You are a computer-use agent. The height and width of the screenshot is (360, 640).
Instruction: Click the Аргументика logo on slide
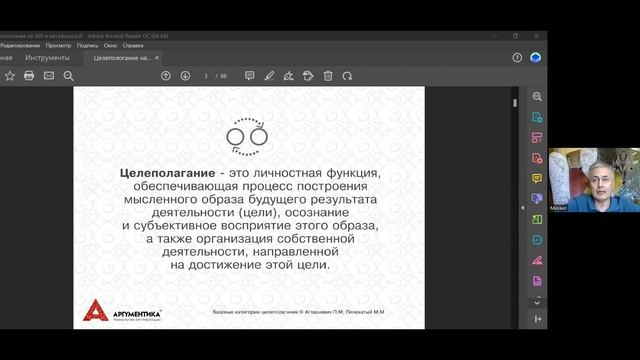click(x=122, y=310)
